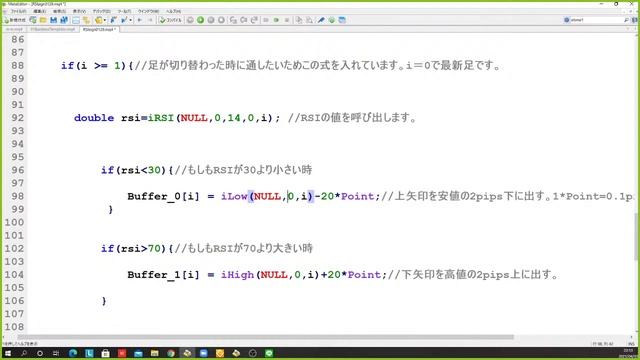Click the iLow function name on line 98
Image resolution: width=640 pixels, height=360 pixels.
coord(234,196)
